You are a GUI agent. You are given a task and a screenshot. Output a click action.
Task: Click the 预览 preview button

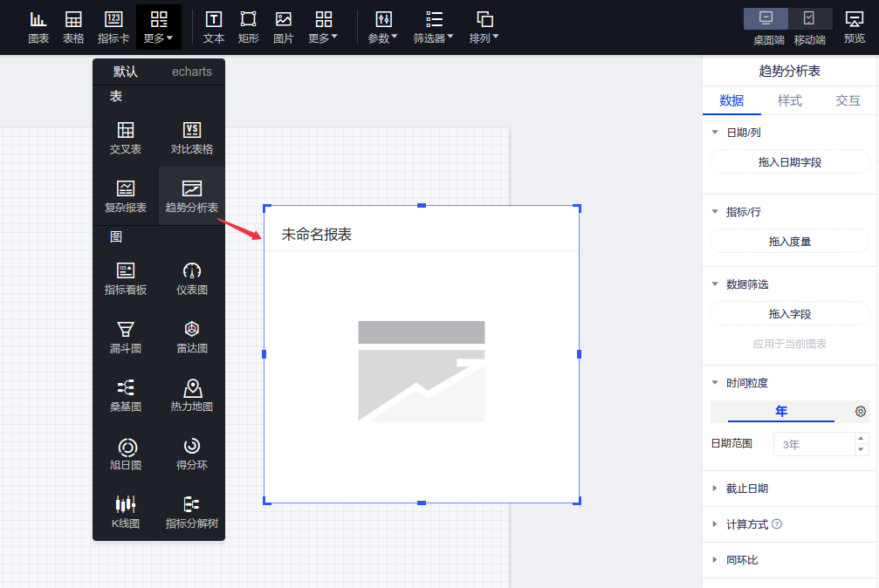click(x=855, y=26)
